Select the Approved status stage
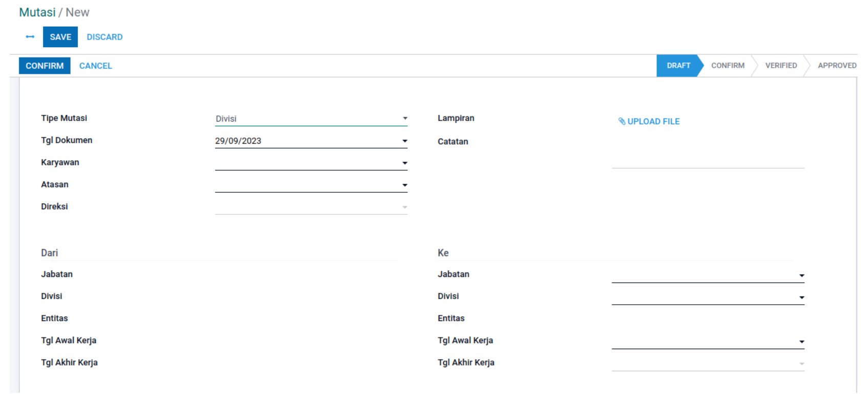Image resolution: width=868 pixels, height=398 pixels. [x=836, y=66]
